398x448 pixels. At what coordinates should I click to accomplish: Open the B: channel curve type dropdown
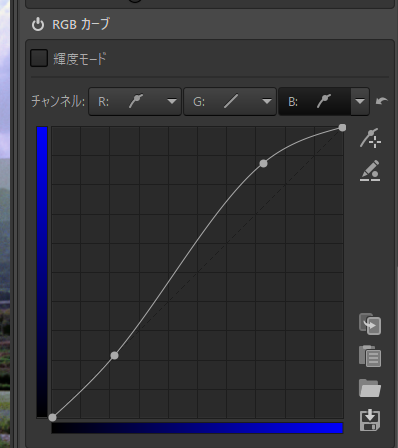pos(360,101)
